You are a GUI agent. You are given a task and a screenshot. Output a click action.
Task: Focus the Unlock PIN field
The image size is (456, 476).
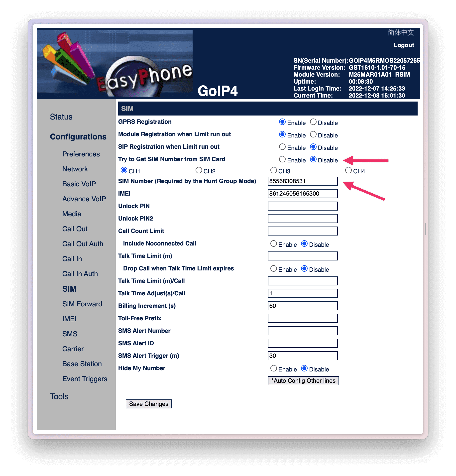click(303, 206)
